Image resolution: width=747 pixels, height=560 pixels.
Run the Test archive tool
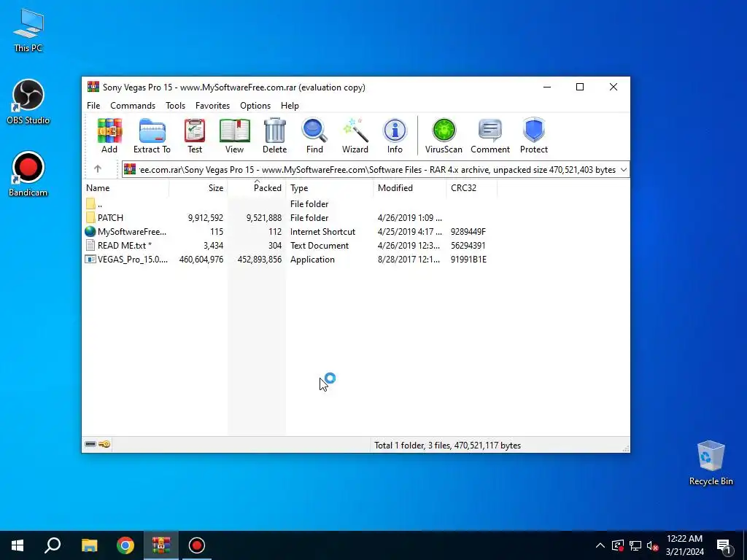tap(194, 136)
